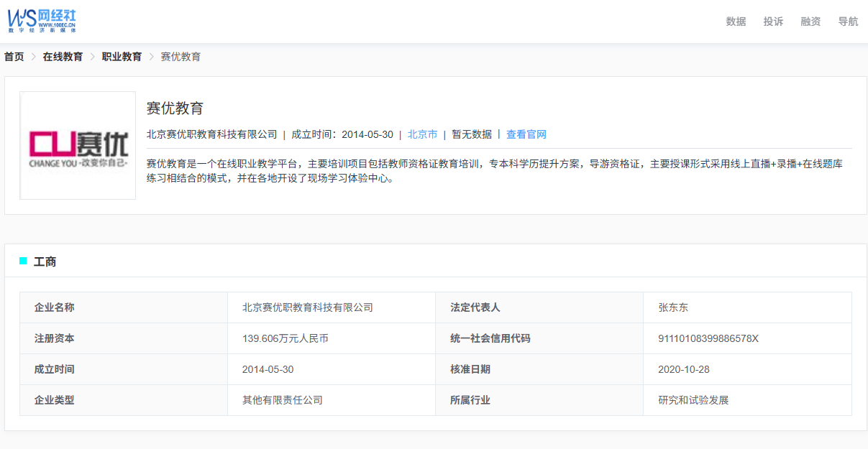Select 赛优教育 breadcrumb text
868x449 pixels.
tap(181, 57)
